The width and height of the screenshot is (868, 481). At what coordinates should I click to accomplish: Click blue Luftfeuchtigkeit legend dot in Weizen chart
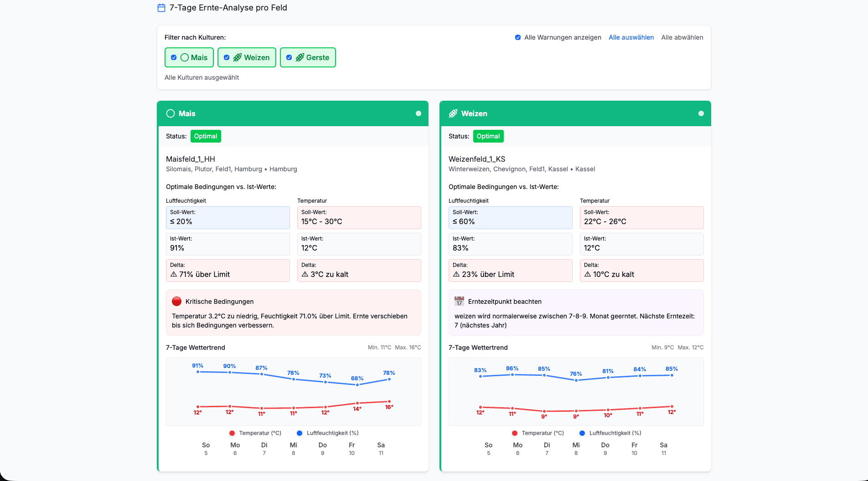[582, 433]
